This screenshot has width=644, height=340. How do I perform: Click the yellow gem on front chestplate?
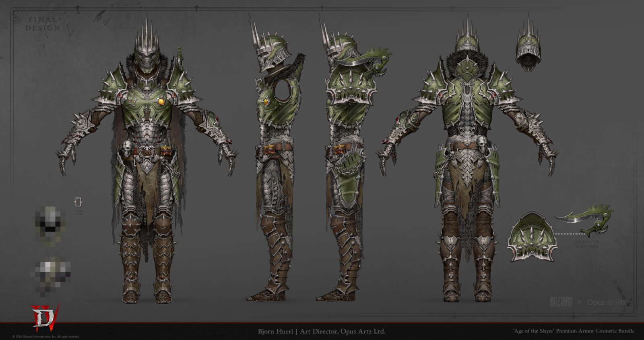pyautogui.click(x=162, y=102)
